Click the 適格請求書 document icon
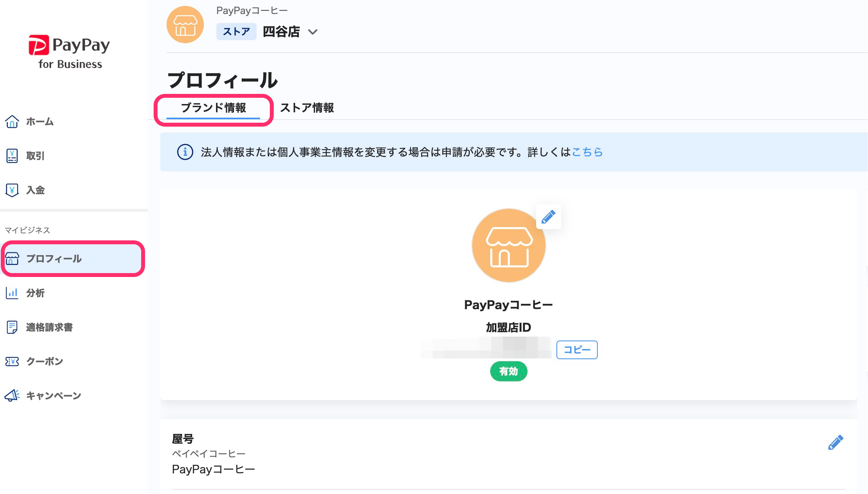 click(12, 327)
